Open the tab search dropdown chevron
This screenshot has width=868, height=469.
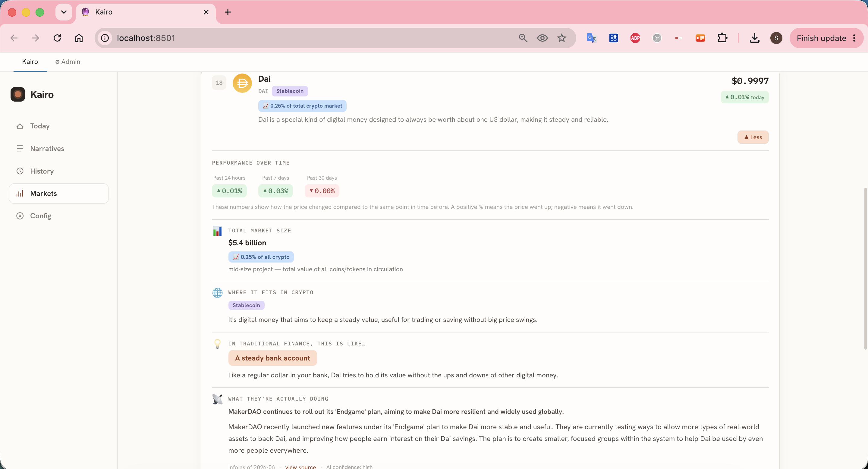64,12
